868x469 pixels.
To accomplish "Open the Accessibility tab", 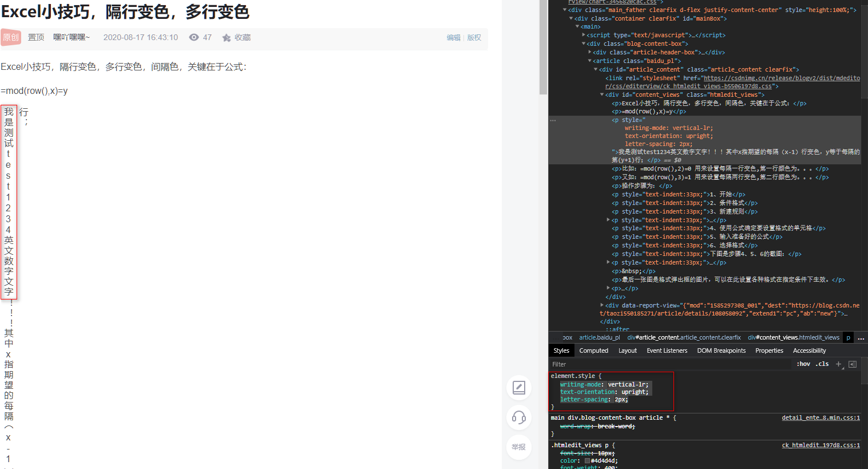I will pos(809,350).
